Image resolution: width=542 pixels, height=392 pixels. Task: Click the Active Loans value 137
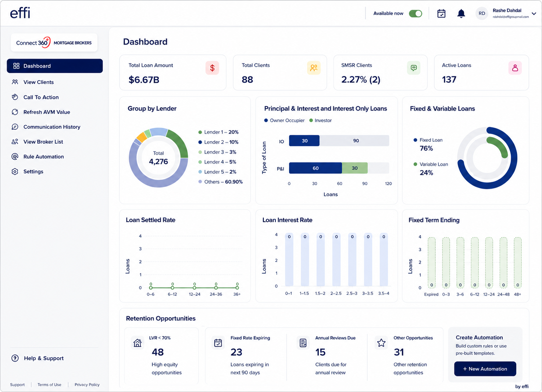[x=449, y=80]
